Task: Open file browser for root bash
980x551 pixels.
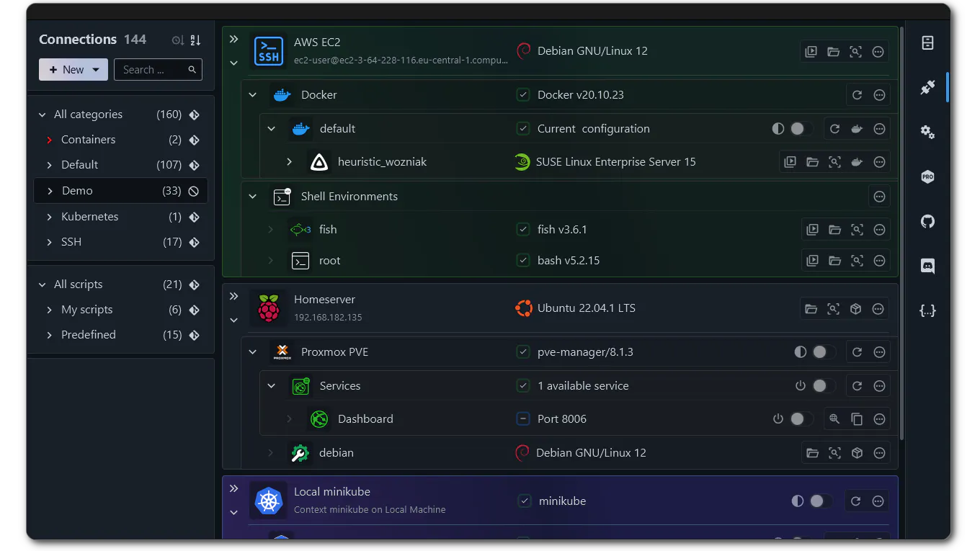Action: coord(834,261)
